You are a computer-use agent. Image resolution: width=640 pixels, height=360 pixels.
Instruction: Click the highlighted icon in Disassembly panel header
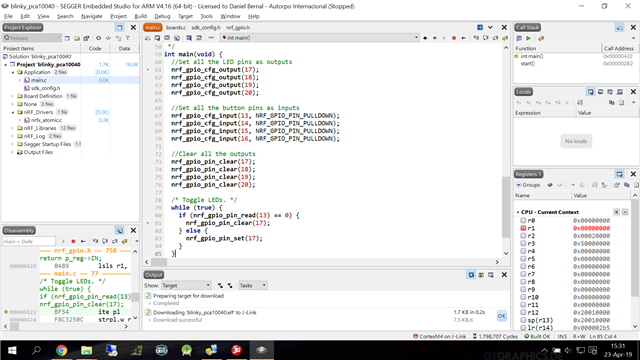(x=120, y=231)
